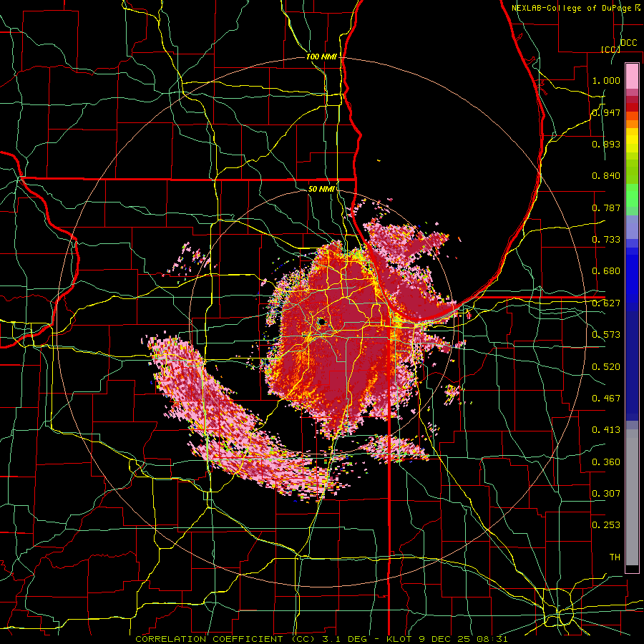Click the CORRELATION COEFFICIENT (CC) caption text
Screen dimensions: 644x644
pyautogui.click(x=225, y=639)
